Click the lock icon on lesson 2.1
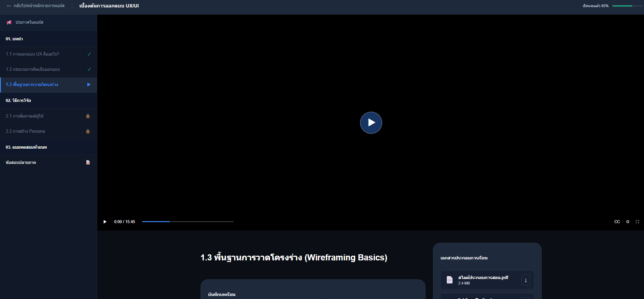The width and height of the screenshot is (644, 299). (x=88, y=116)
